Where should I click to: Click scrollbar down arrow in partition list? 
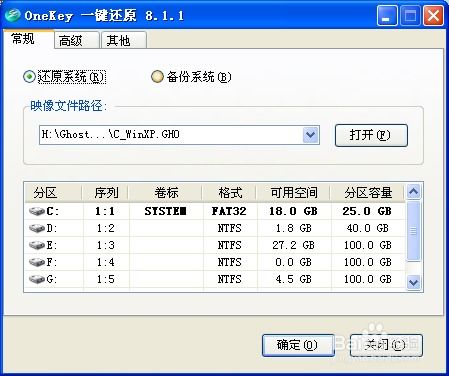413,283
